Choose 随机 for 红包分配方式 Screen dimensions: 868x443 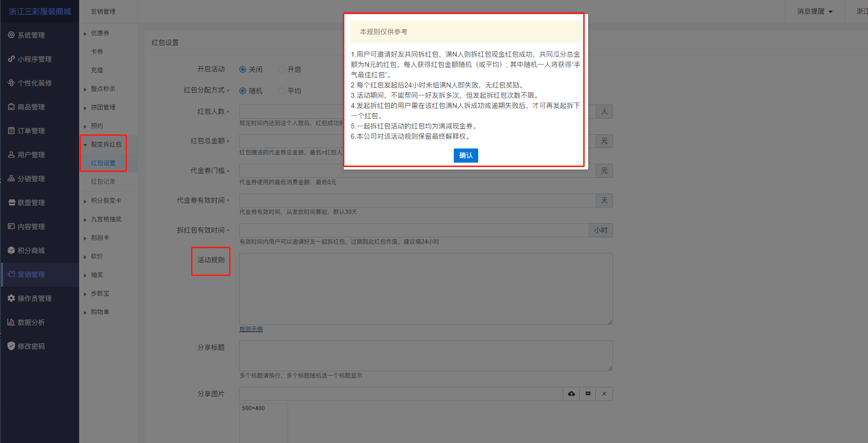tap(243, 91)
